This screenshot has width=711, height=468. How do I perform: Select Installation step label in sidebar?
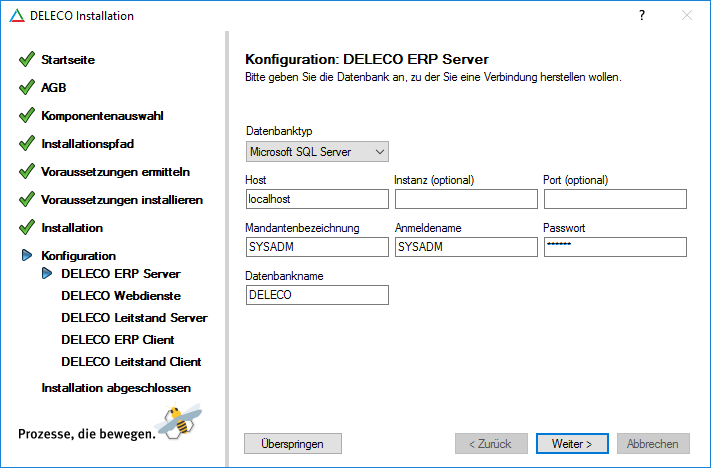pos(72,228)
